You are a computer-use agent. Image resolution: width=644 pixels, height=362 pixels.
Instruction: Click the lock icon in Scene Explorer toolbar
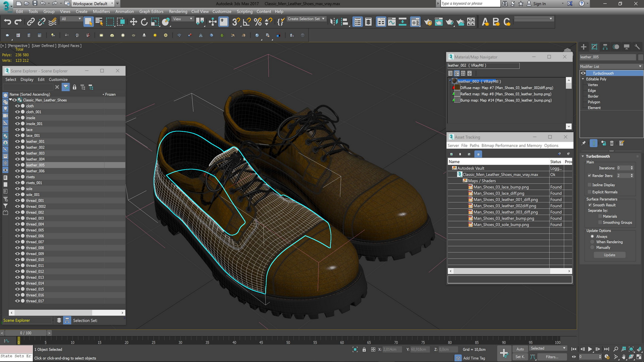point(74,87)
